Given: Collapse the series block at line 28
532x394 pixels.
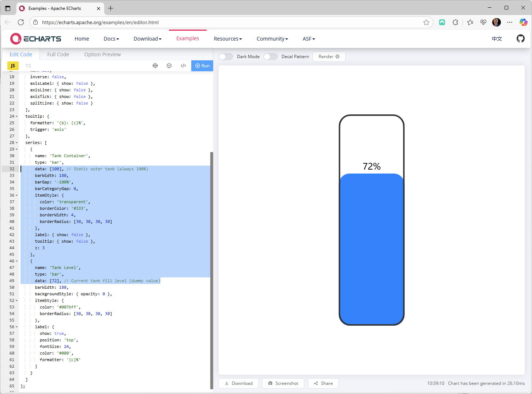Looking at the screenshot, I should point(17,143).
